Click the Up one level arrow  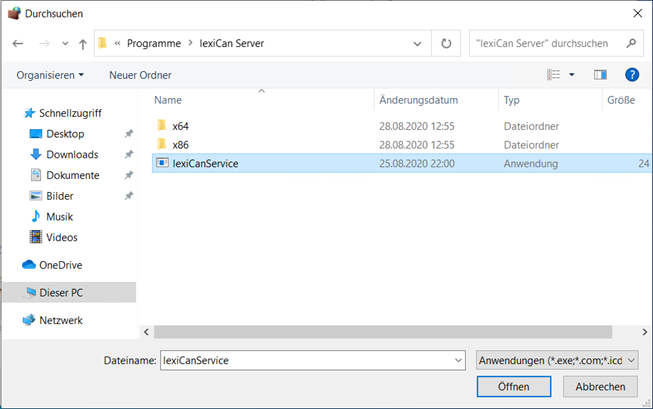pyautogui.click(x=83, y=44)
